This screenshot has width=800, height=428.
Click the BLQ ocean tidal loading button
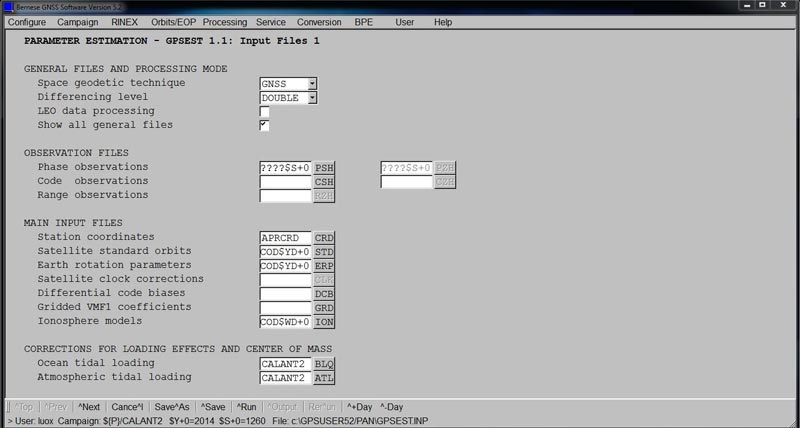click(x=324, y=364)
